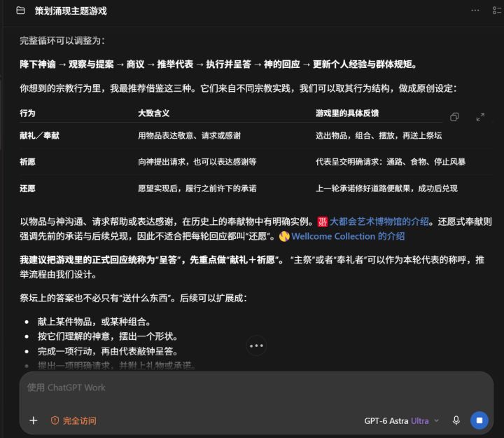Click bullet 完成一项行动，再由代表敲钟呈答。
This screenshot has width=504, height=438.
tap(107, 351)
